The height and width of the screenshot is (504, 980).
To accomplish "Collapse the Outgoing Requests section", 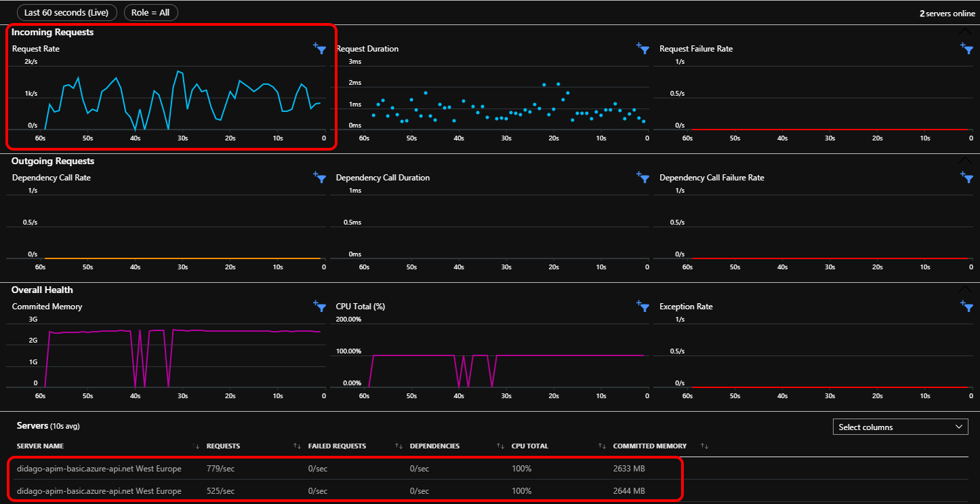I will pyautogui.click(x=964, y=160).
